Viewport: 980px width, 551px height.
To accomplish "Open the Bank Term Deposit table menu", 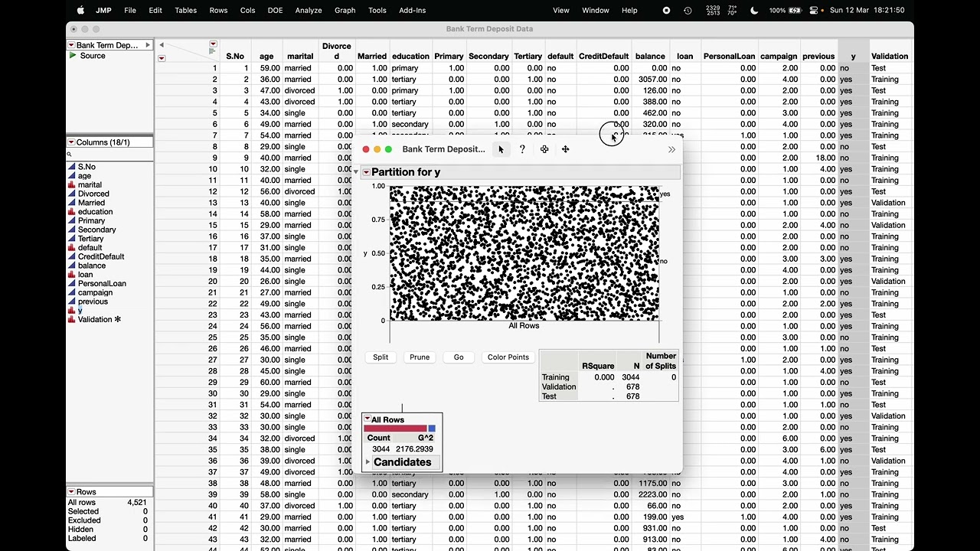I will [x=71, y=45].
